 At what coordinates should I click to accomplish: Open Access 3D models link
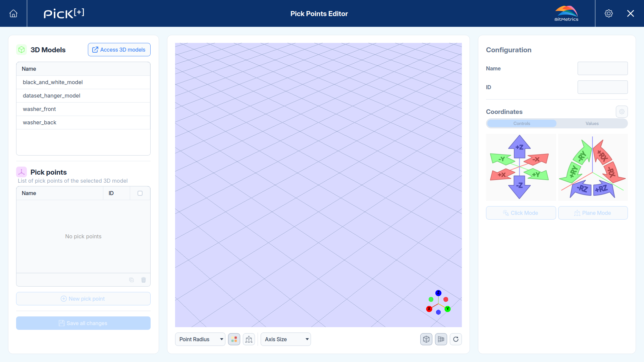click(119, 50)
